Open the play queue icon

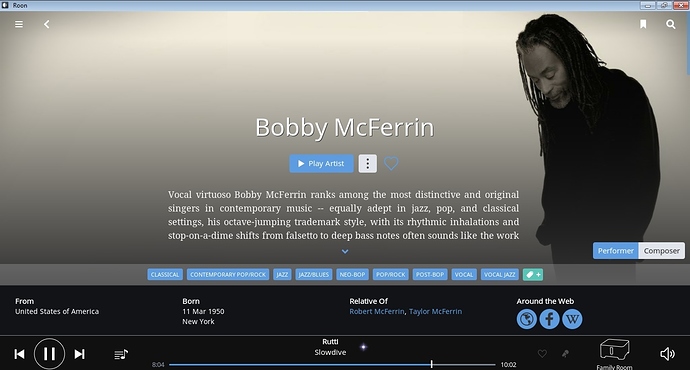[x=121, y=354]
